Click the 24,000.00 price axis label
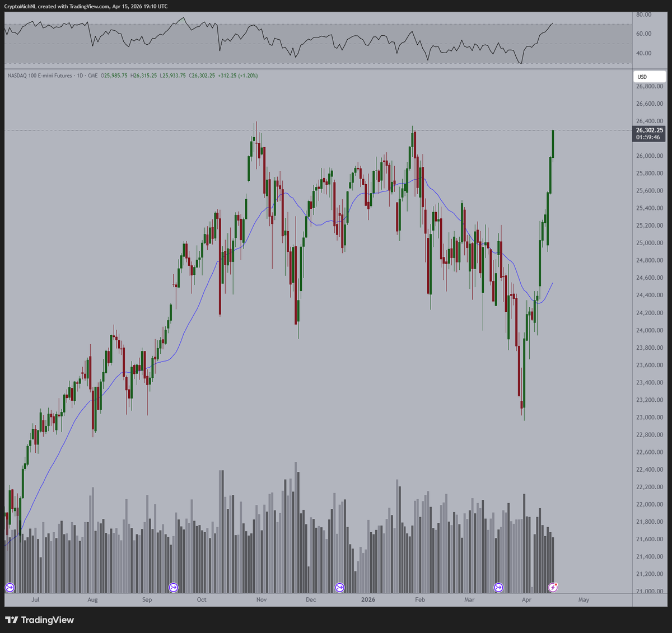The height and width of the screenshot is (633, 672). [650, 330]
